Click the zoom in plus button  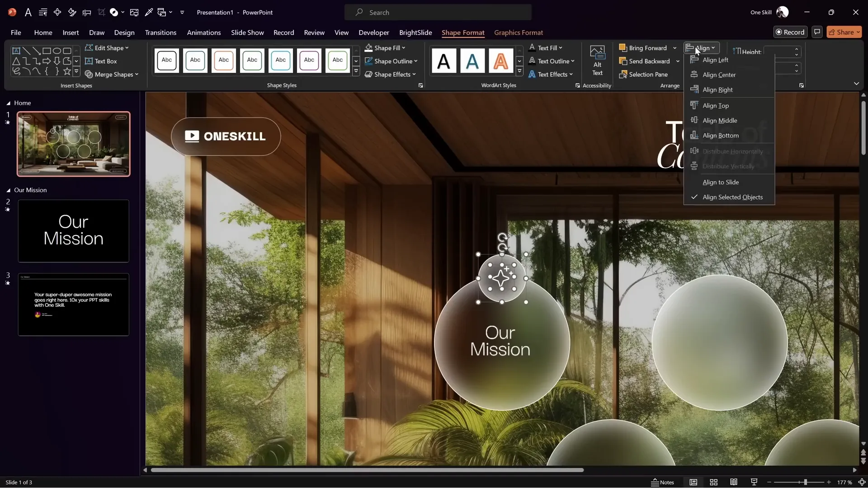[x=829, y=482]
